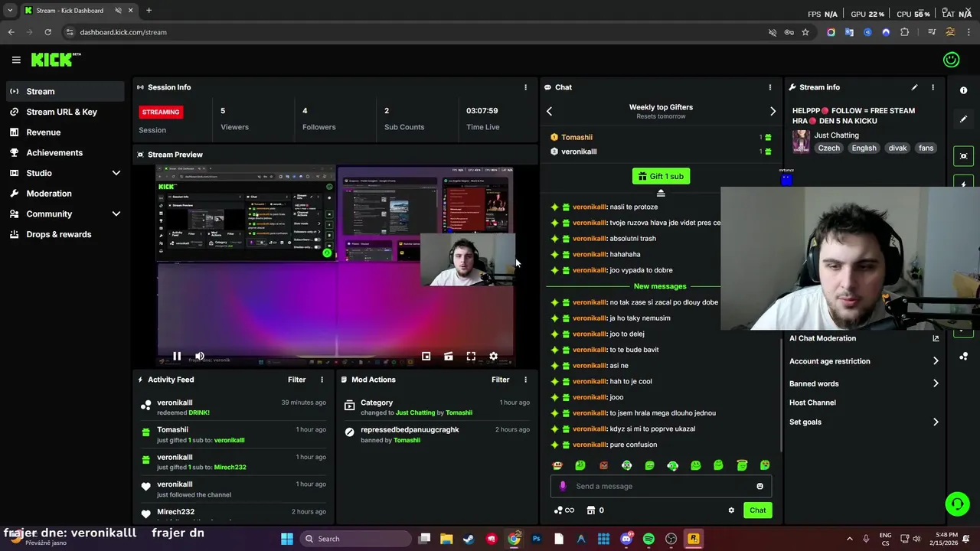Click the purple microphone icon in chat
The width and height of the screenshot is (980, 551).
tap(563, 486)
